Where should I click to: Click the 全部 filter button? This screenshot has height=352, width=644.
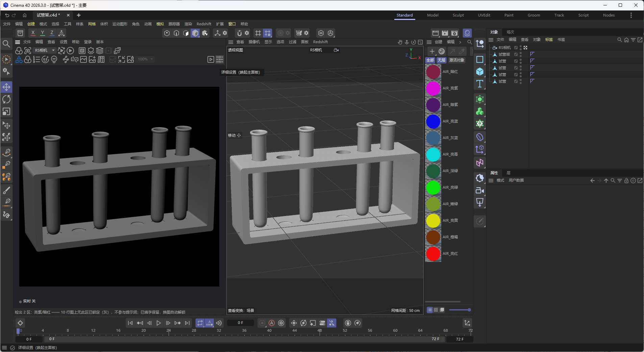click(x=430, y=60)
